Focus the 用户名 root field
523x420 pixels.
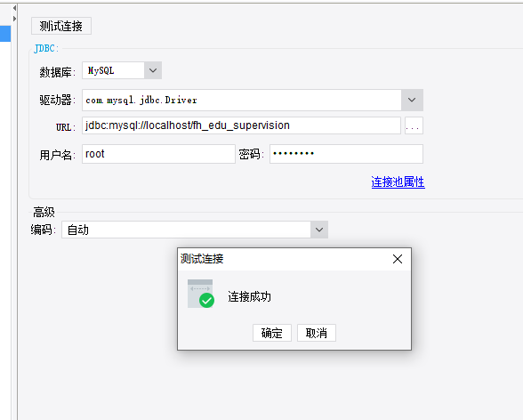(158, 154)
